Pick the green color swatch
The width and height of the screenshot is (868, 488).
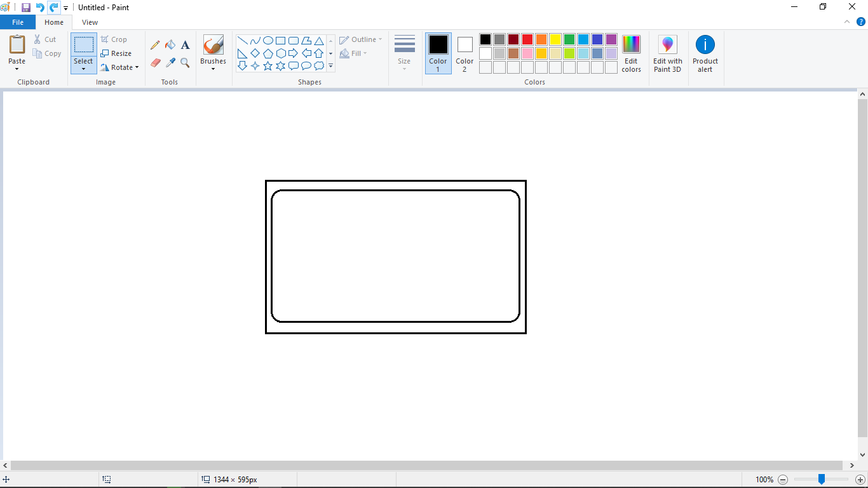[569, 39]
